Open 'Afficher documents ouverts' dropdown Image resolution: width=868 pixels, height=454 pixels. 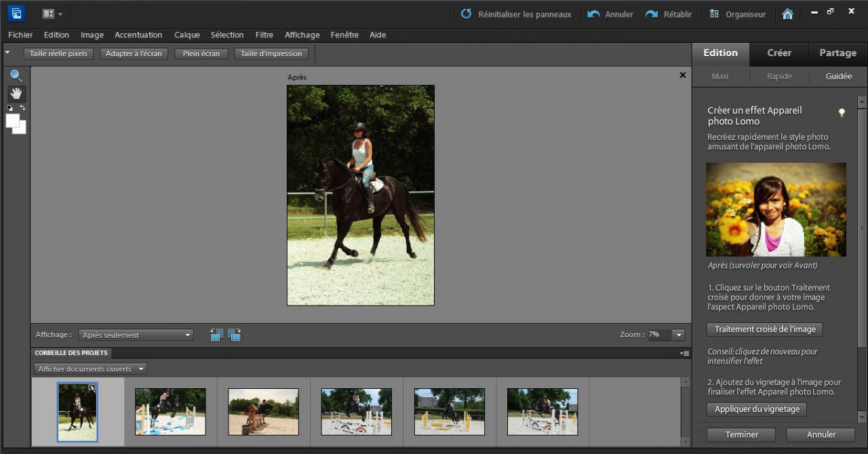click(x=90, y=369)
